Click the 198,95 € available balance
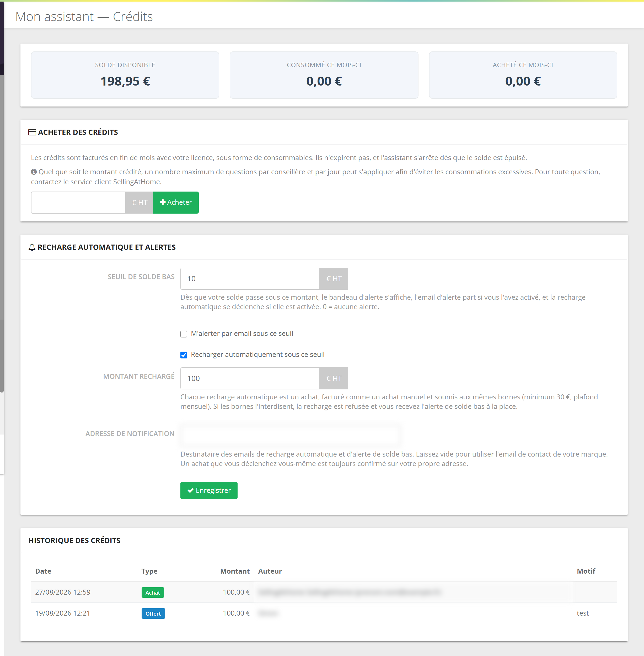Image resolution: width=644 pixels, height=656 pixels. (125, 81)
